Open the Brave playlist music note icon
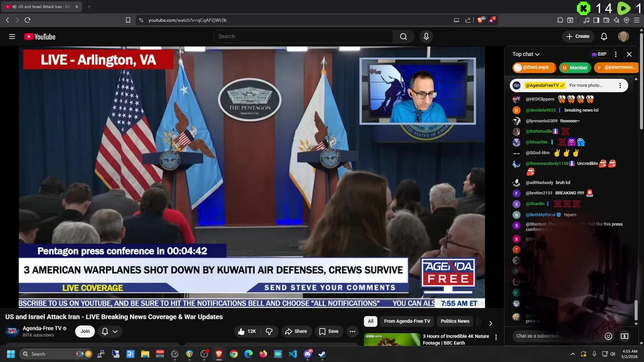Screen dimensions: 644x362 [x=586, y=20]
